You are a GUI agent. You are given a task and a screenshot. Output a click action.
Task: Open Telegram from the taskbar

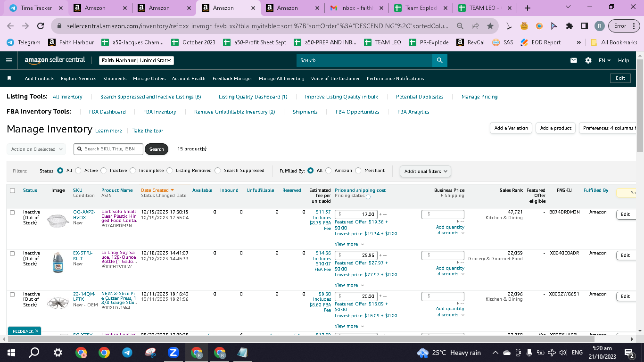[127, 353]
